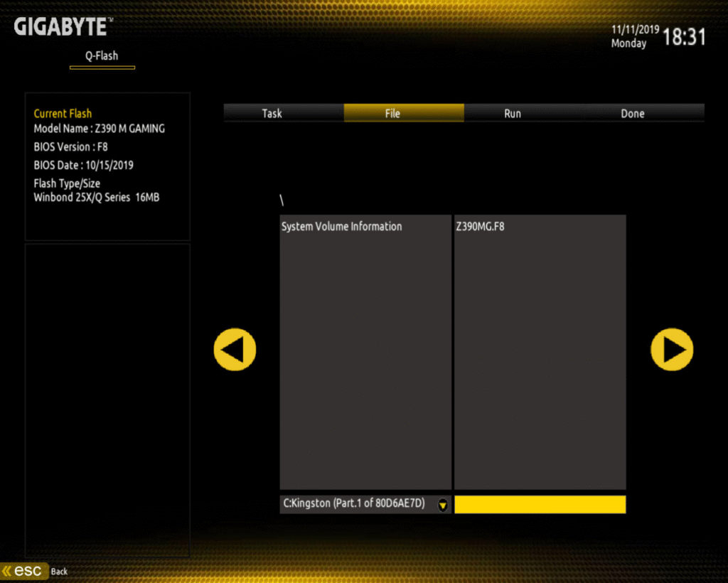Switch to the Task step tab
Screen dimensions: 728x583
(x=272, y=113)
